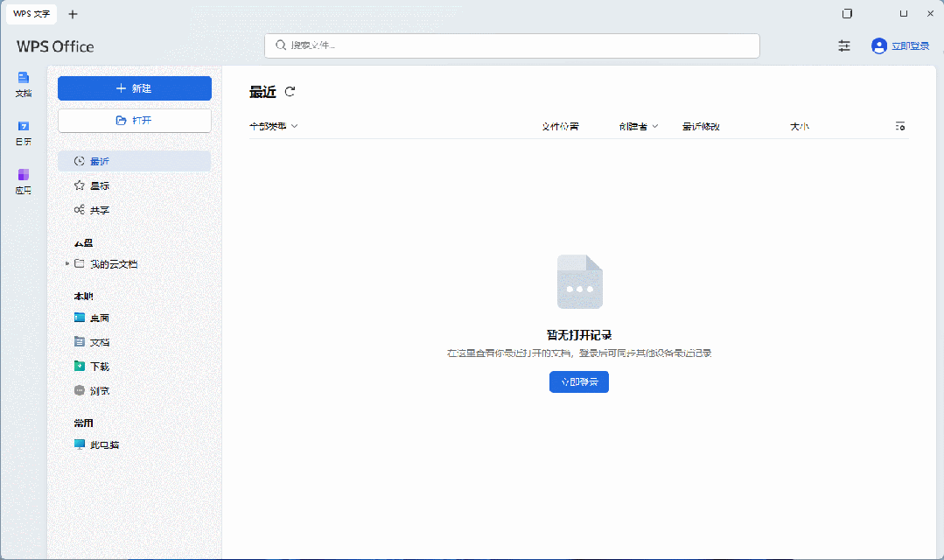
Task: Expand the 我的云文档 tree arrow
Action: pos(66,263)
